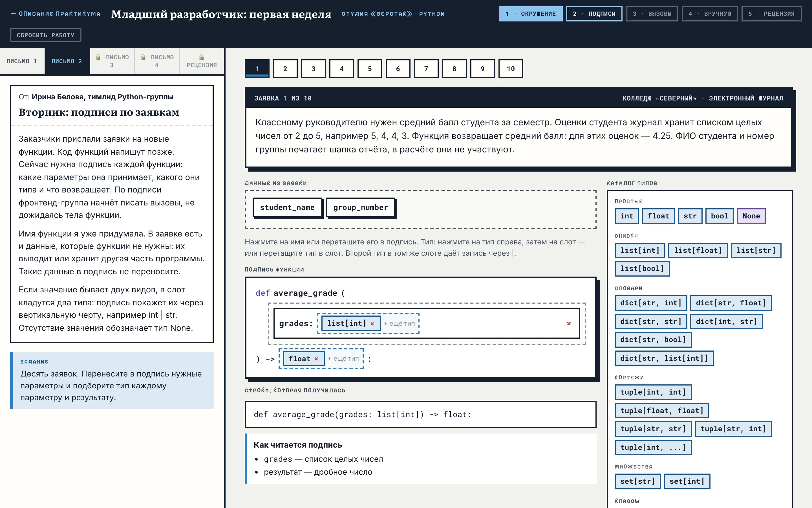Image resolution: width=812 pixels, height=508 pixels.
Task: Open locked Письмо 4 tab
Action: click(157, 61)
